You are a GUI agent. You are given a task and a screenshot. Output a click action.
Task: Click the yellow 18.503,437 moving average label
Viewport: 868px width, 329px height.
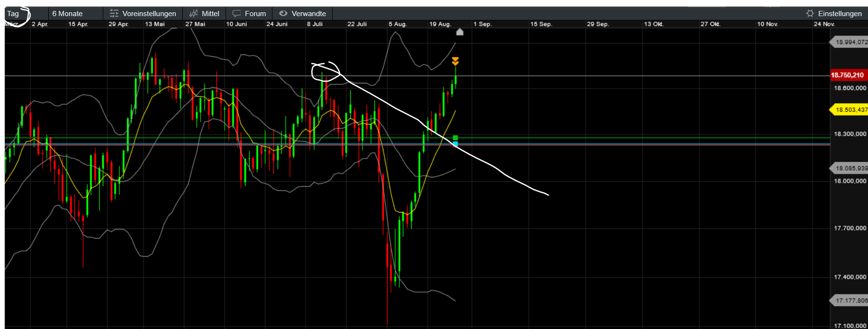point(849,110)
